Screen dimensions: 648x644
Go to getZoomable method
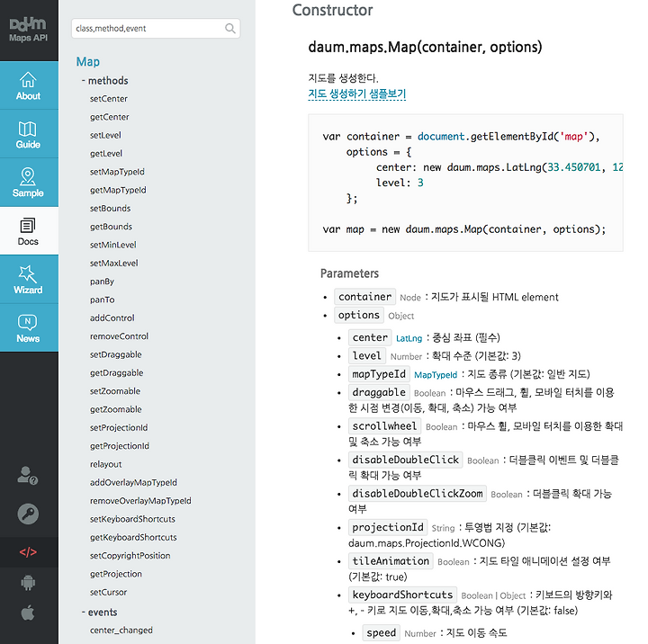coord(116,409)
